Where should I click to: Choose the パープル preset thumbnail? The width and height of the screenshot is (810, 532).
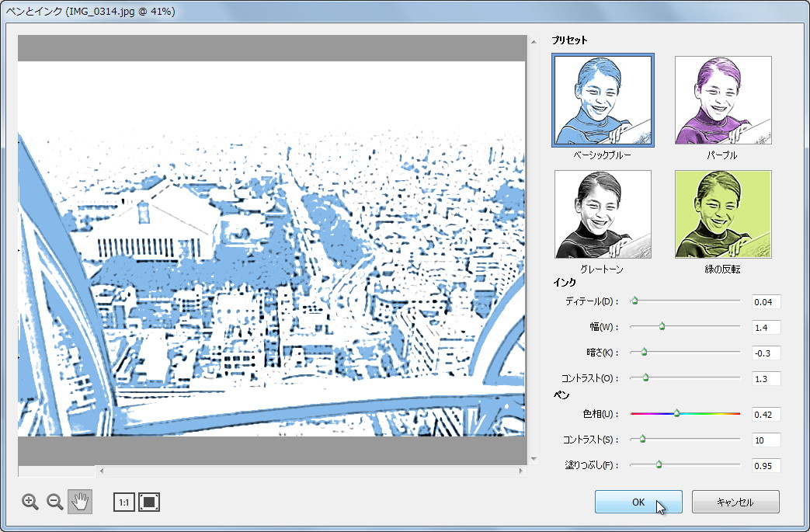[x=723, y=100]
